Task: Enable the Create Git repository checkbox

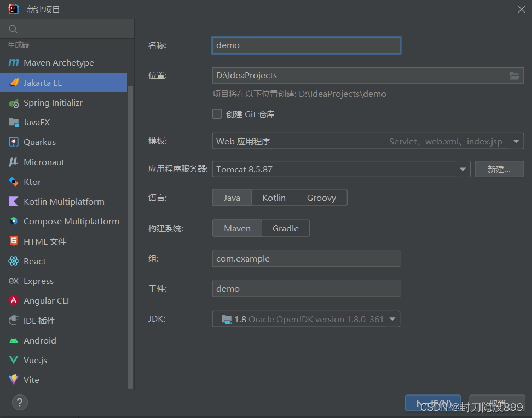Action: tap(217, 114)
